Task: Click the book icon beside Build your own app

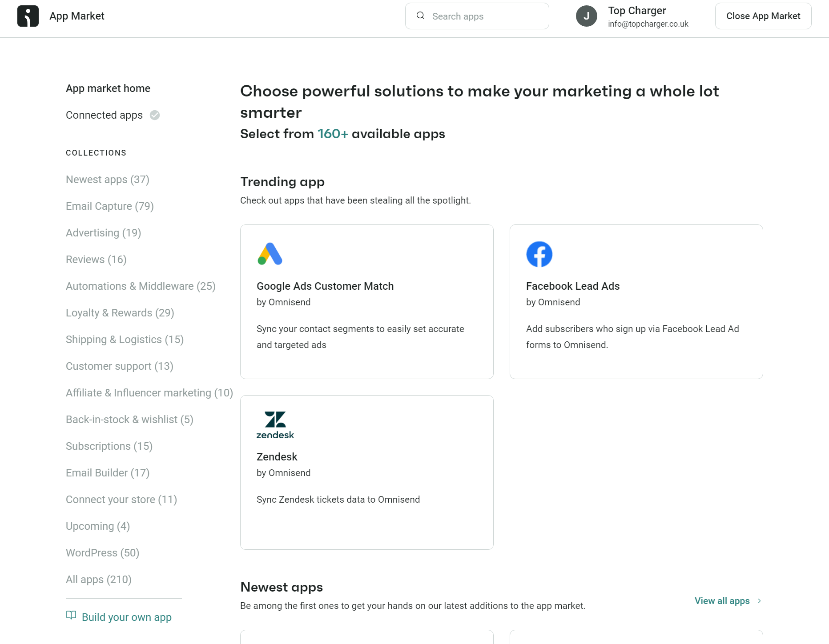Action: 72,616
